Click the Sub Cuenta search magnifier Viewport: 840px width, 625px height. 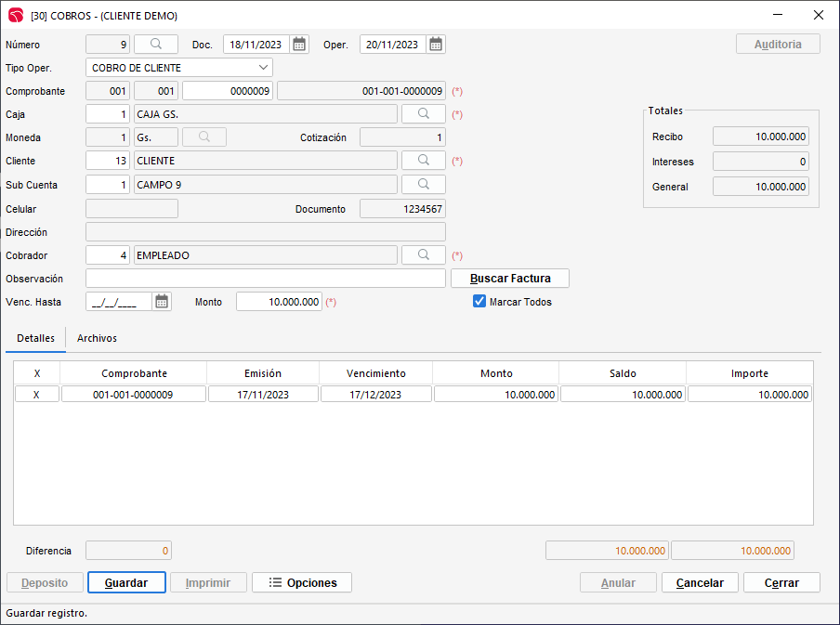(423, 185)
